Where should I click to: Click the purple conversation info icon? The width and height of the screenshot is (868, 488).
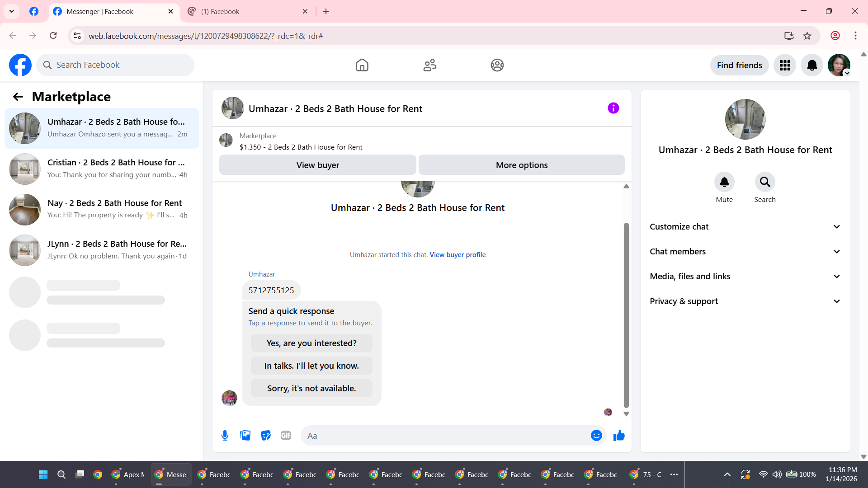pyautogui.click(x=613, y=108)
